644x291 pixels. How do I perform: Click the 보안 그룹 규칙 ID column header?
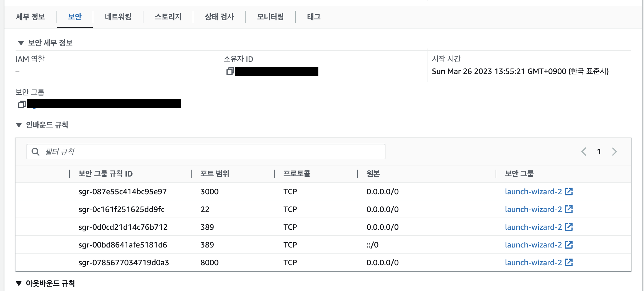coord(105,174)
